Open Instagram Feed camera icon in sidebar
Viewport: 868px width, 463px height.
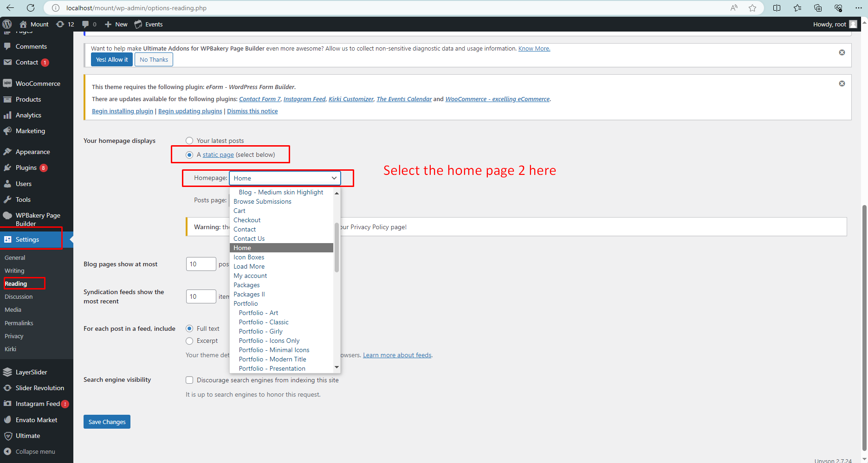click(7, 404)
